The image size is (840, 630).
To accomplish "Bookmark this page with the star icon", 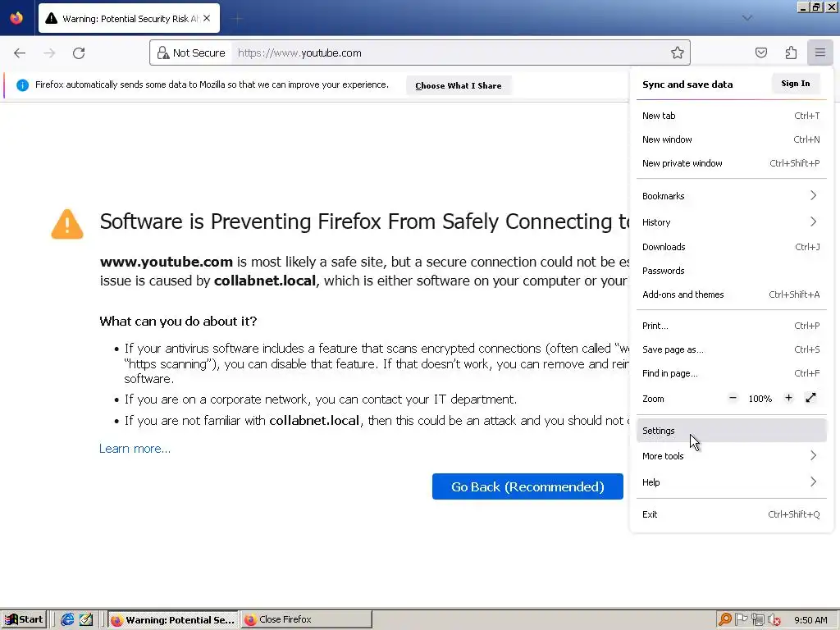I will (677, 52).
